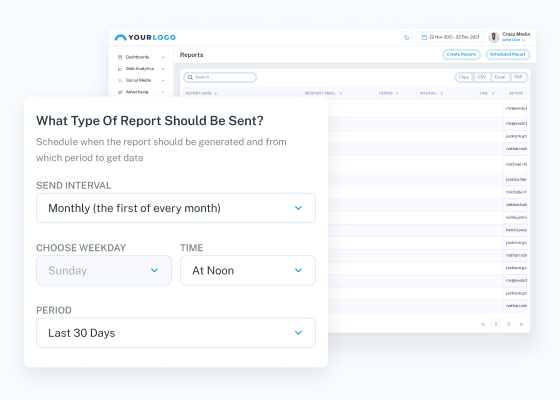
Task: Click the user avatar picture
Action: click(494, 37)
